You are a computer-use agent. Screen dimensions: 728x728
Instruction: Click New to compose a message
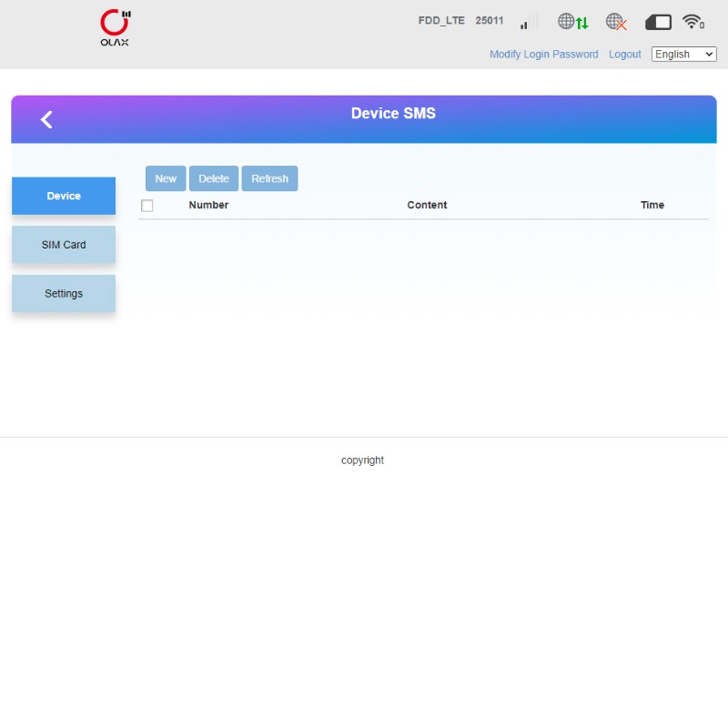pos(166,178)
